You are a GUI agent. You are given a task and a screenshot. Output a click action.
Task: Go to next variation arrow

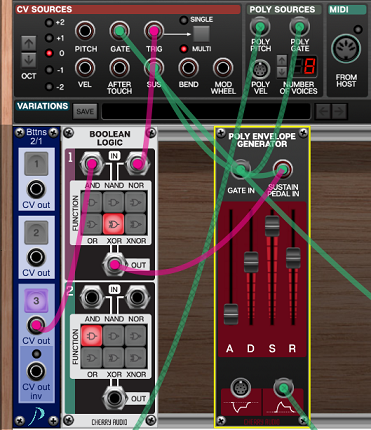(x=339, y=111)
